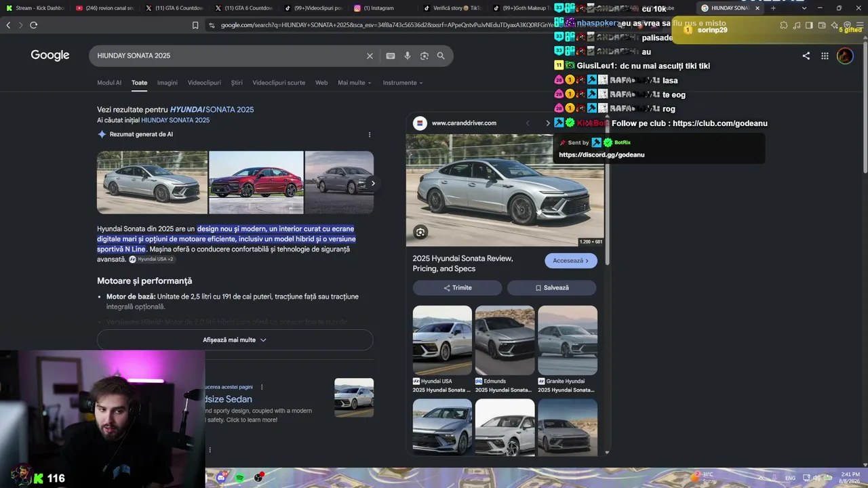Search inside image with the Lens overlay icon
Image resolution: width=868 pixels, height=488 pixels.
[420, 232]
